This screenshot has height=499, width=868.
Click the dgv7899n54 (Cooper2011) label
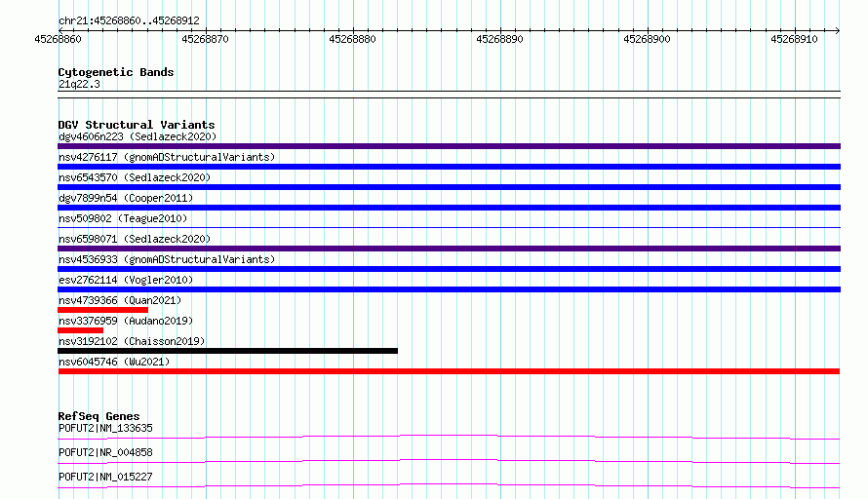(x=126, y=198)
